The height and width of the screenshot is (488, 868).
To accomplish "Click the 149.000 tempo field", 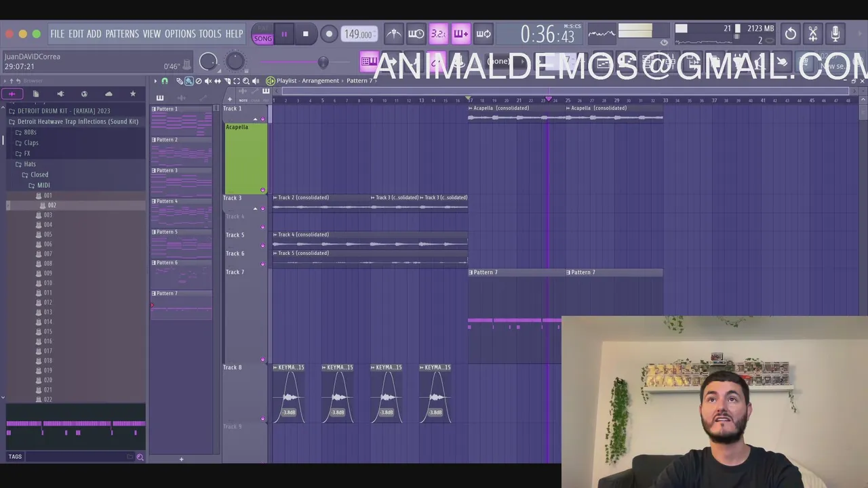I will pos(358,34).
